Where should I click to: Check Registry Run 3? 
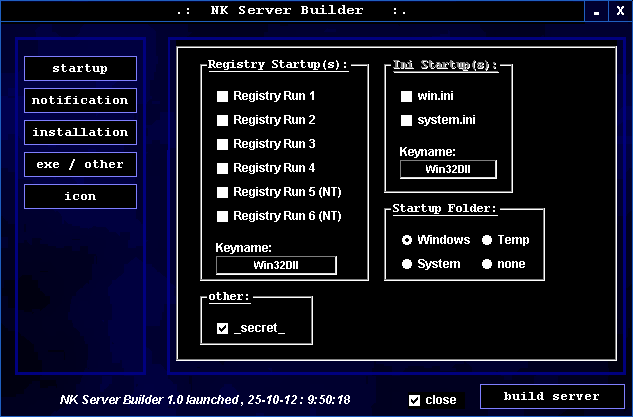[223, 144]
